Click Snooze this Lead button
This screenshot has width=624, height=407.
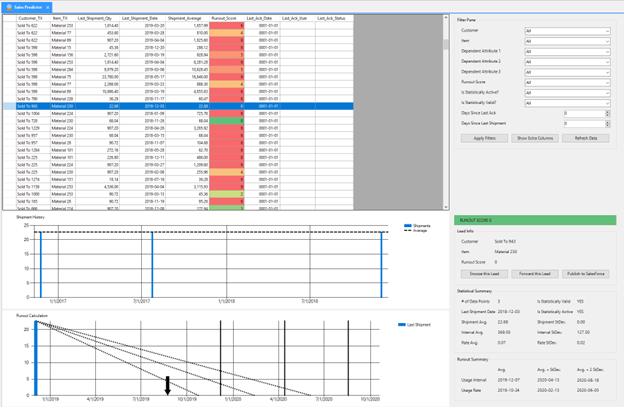[x=484, y=274]
